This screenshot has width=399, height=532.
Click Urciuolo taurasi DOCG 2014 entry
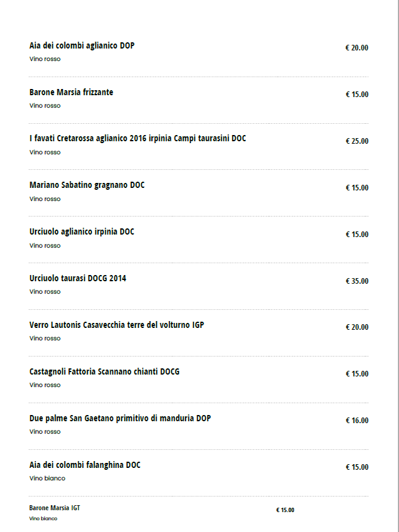(77, 278)
